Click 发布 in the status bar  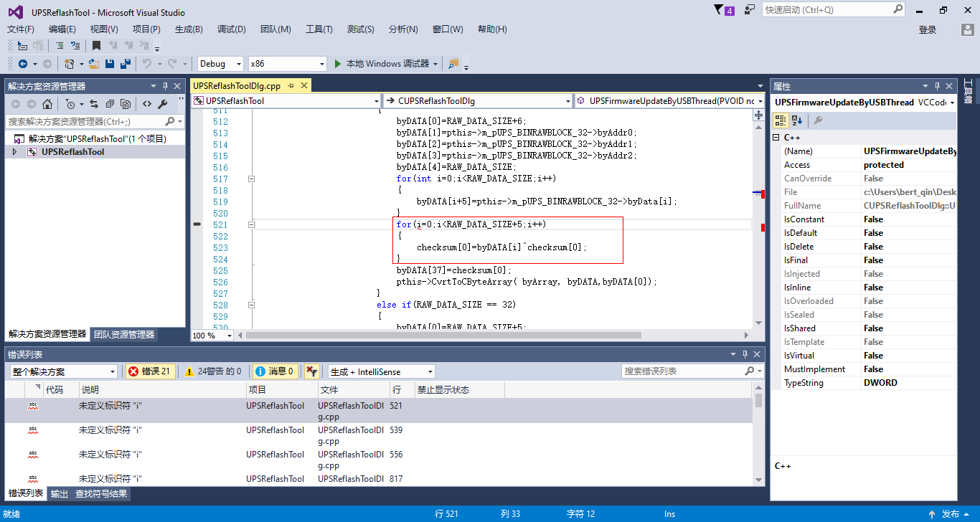click(x=951, y=514)
